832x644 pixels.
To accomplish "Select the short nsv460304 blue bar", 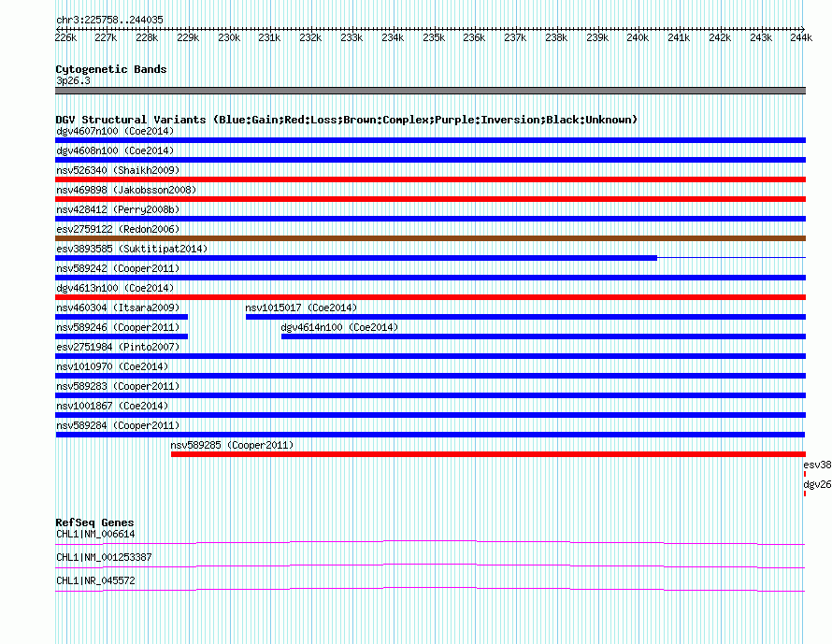I will click(122, 317).
